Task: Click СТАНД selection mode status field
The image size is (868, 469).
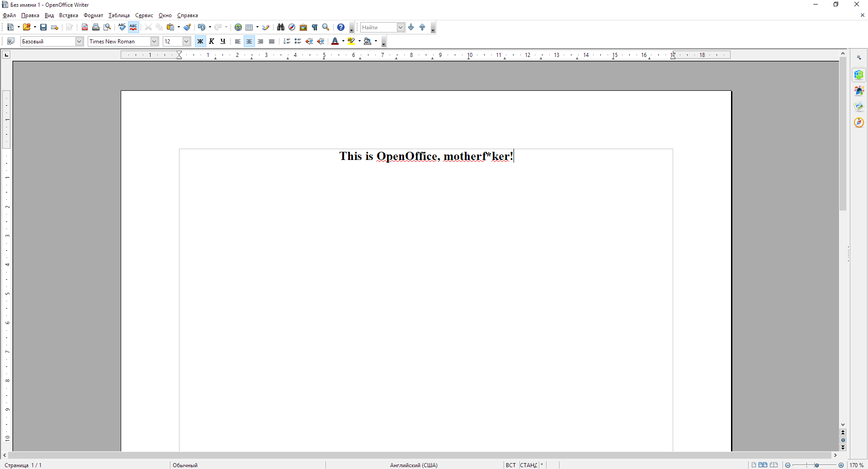Action: click(x=529, y=465)
